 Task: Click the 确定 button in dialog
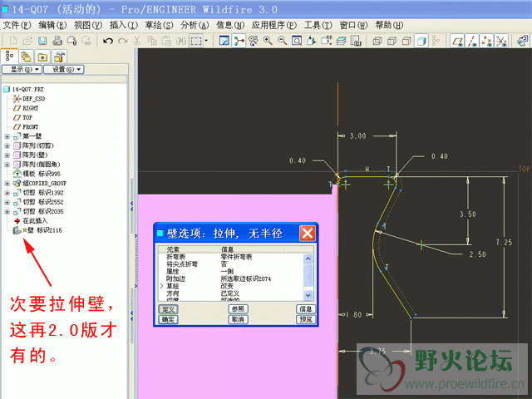168,319
